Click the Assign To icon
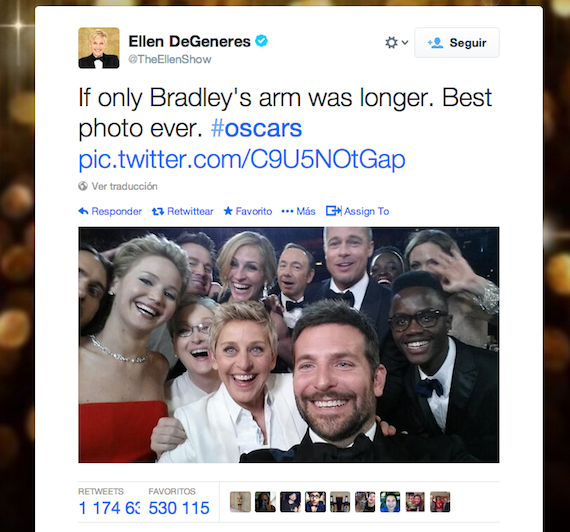570x532 pixels. tap(333, 211)
